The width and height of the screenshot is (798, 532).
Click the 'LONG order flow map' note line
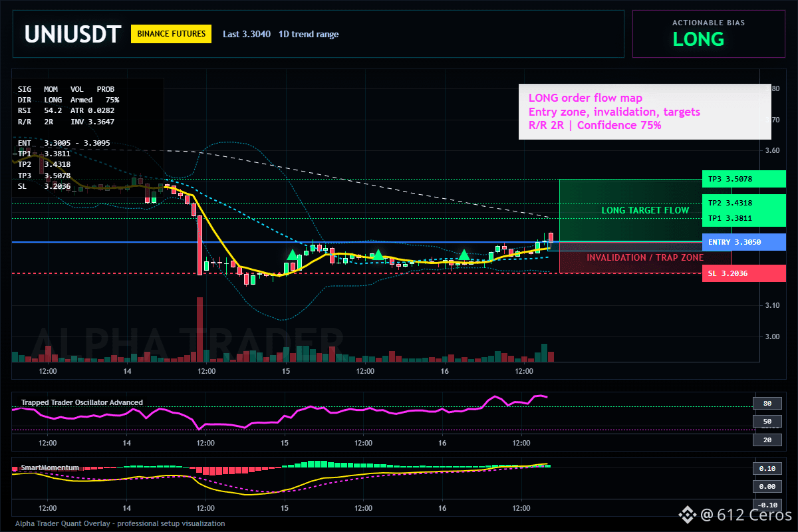pyautogui.click(x=585, y=98)
